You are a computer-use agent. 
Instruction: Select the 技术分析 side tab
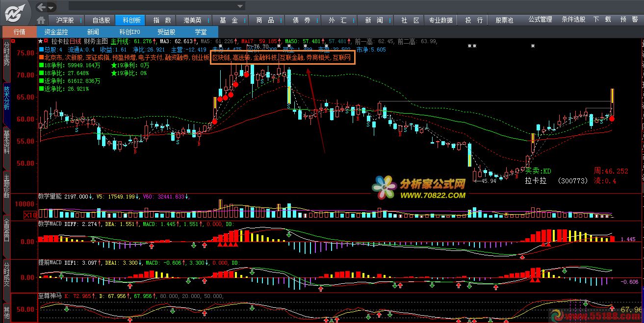[x=6, y=104]
